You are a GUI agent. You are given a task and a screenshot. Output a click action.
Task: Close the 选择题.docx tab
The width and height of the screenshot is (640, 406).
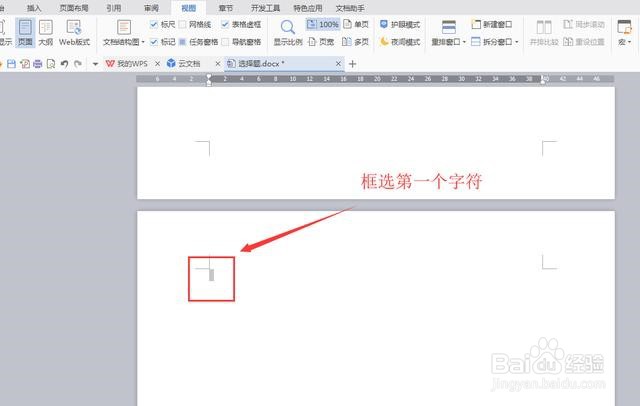[338, 64]
